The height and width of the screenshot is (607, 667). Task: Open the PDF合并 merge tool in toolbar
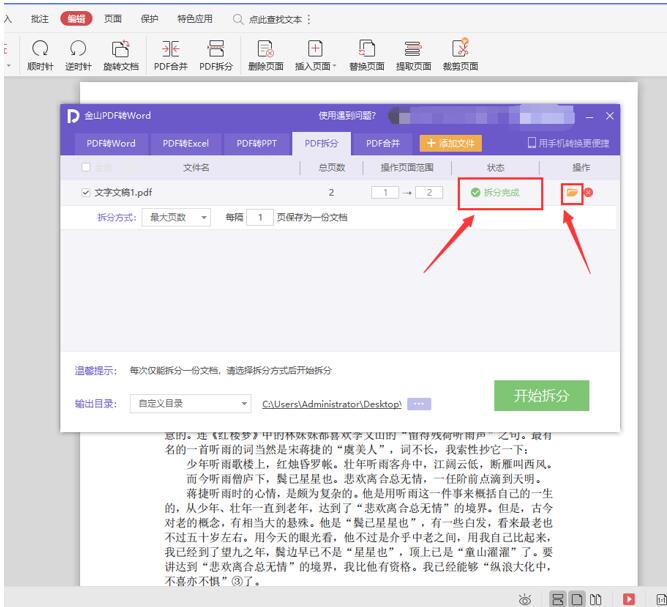click(x=171, y=55)
